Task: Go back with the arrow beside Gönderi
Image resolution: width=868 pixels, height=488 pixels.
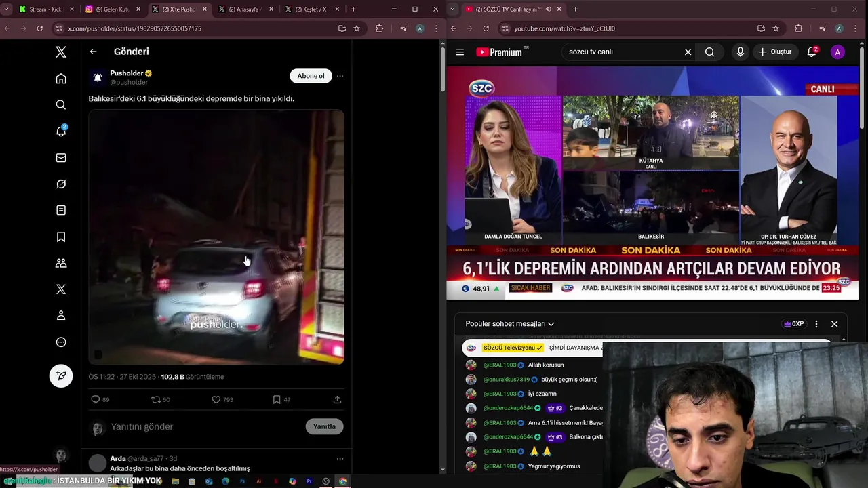Action: tap(94, 52)
